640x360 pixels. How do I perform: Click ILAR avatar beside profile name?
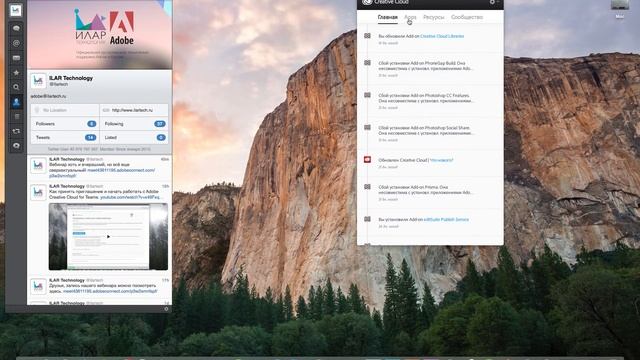tap(38, 81)
